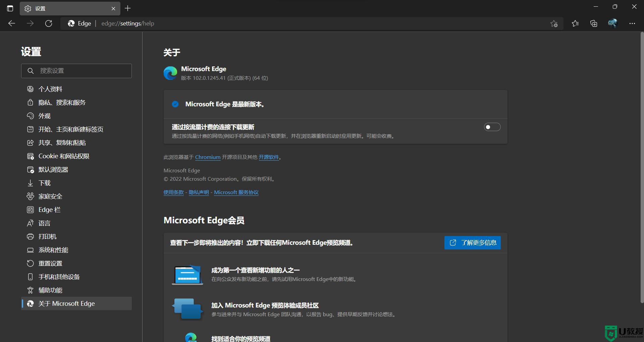The width and height of the screenshot is (644, 342).
Task: Open Edge 栏 settings
Action: click(x=76, y=210)
